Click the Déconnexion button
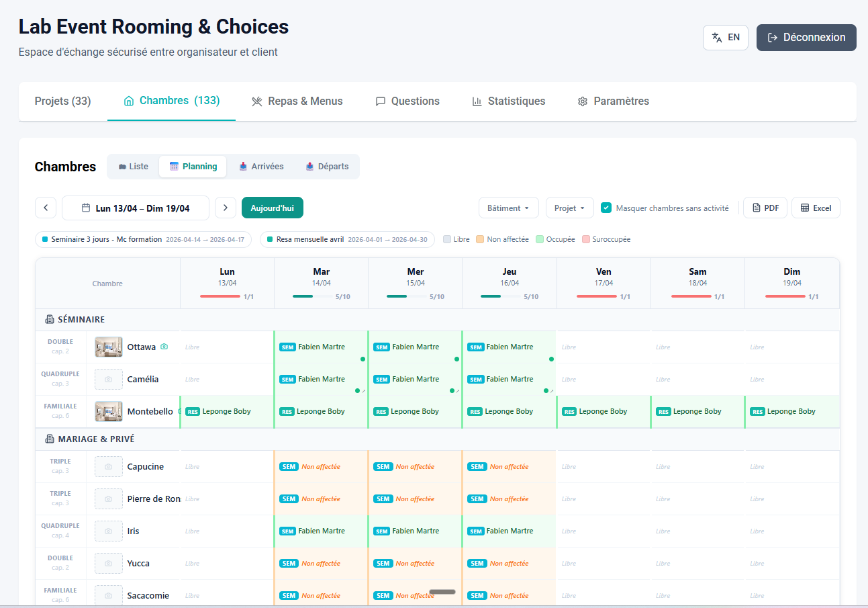Screen dimensions: 868x608 pos(806,38)
